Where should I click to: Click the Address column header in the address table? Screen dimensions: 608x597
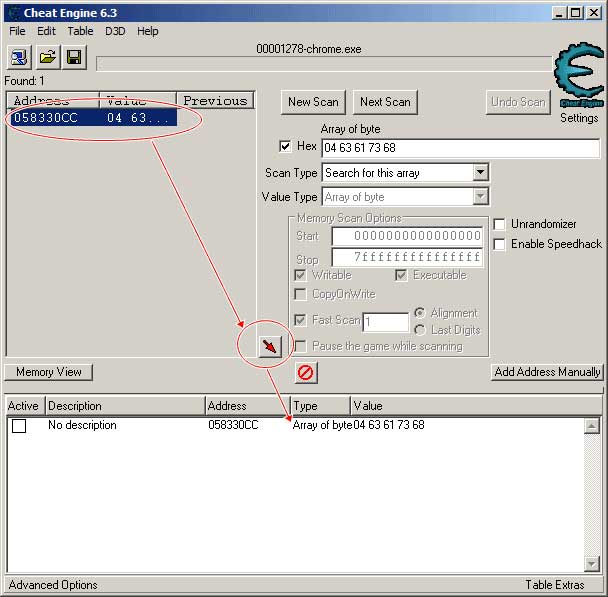248,406
